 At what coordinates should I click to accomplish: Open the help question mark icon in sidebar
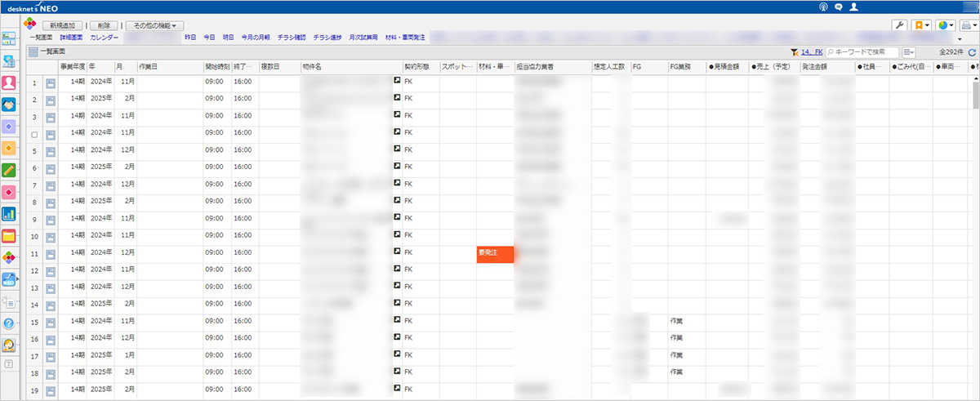click(x=10, y=323)
